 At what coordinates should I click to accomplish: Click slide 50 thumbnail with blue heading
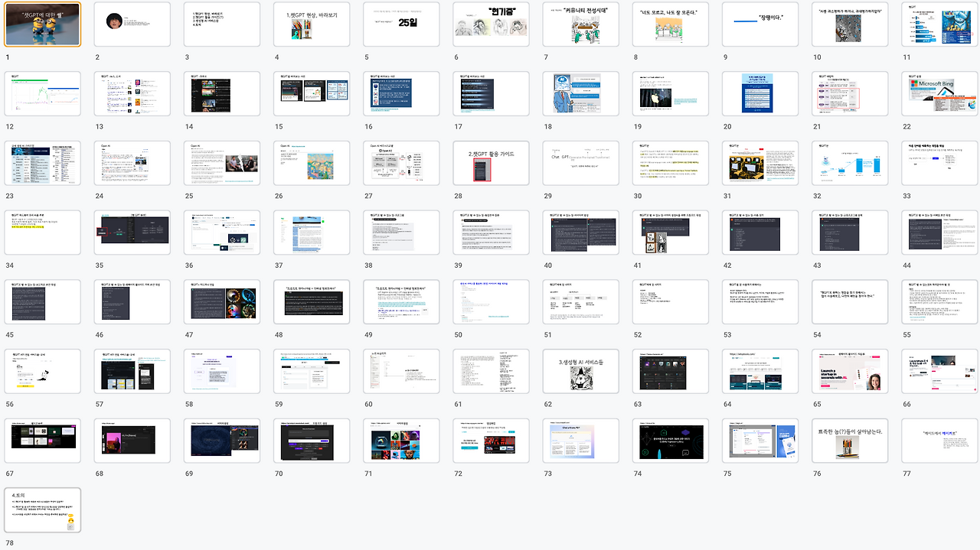[491, 302]
